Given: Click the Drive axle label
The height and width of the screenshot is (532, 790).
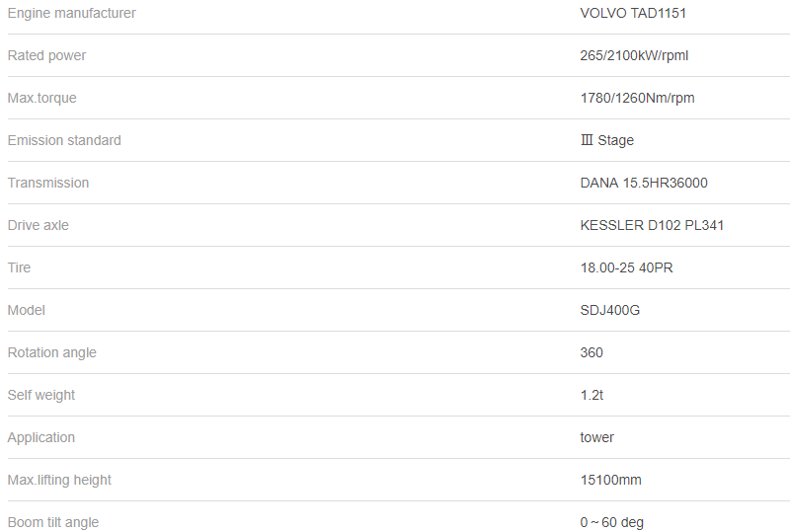Looking at the screenshot, I should [39, 225].
